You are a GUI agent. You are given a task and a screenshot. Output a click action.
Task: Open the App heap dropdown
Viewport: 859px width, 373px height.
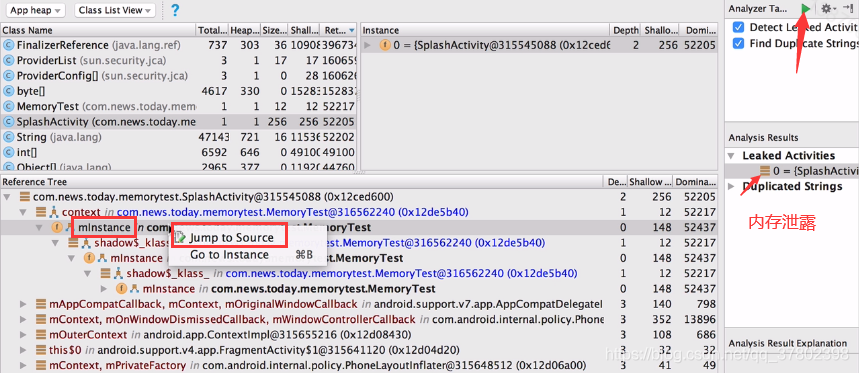(x=37, y=10)
